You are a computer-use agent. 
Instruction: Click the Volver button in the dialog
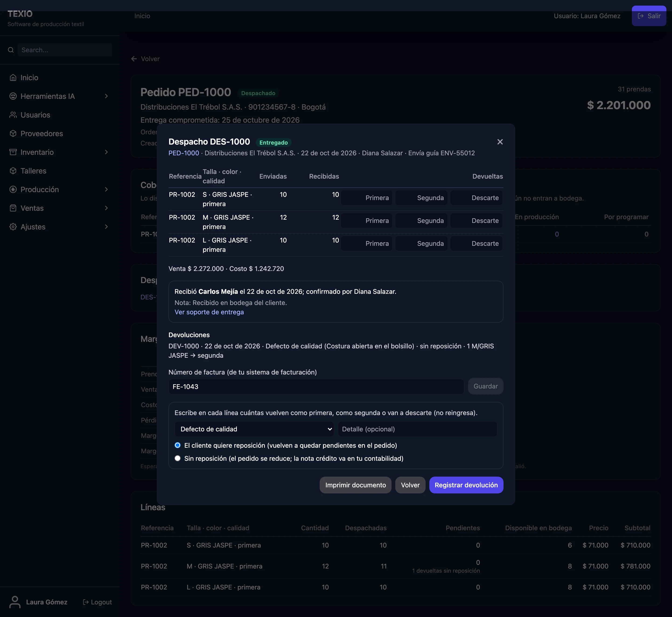(410, 485)
